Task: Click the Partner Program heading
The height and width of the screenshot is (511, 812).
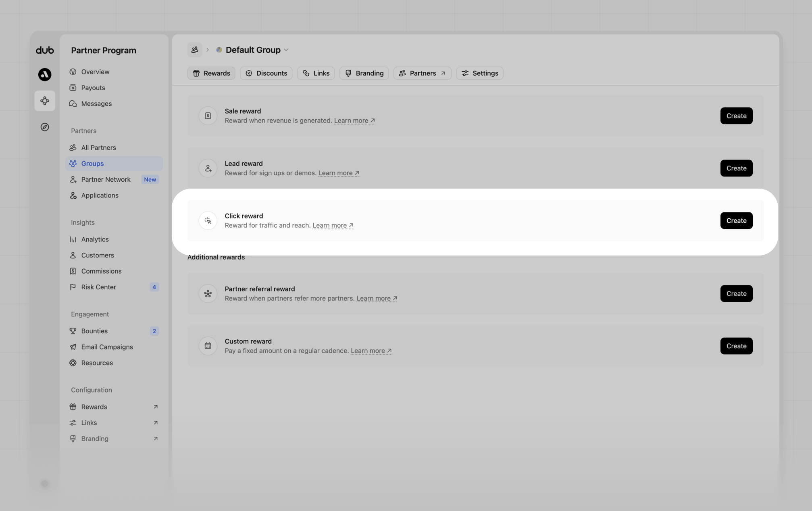Action: (104, 50)
